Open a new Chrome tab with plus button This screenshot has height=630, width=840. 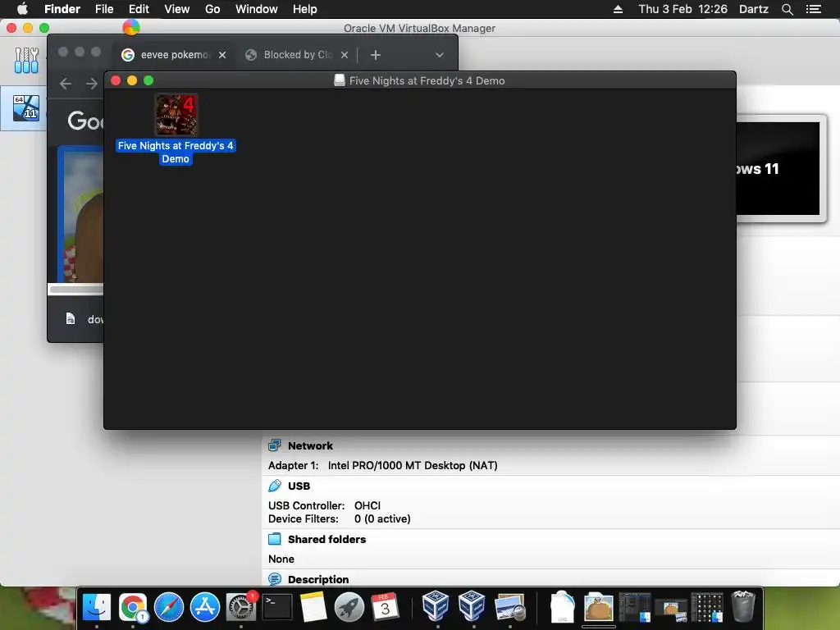[376, 55]
